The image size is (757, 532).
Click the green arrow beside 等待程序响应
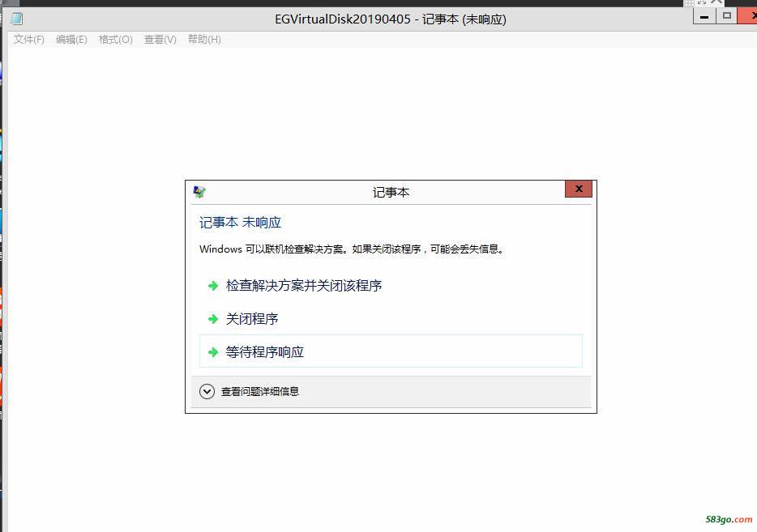[x=213, y=352]
